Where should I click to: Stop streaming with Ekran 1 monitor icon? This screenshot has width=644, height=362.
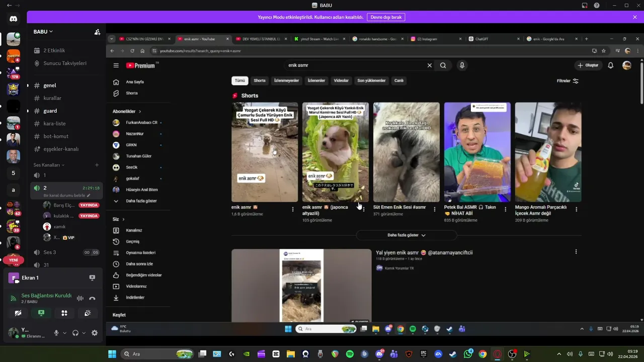[92, 278]
